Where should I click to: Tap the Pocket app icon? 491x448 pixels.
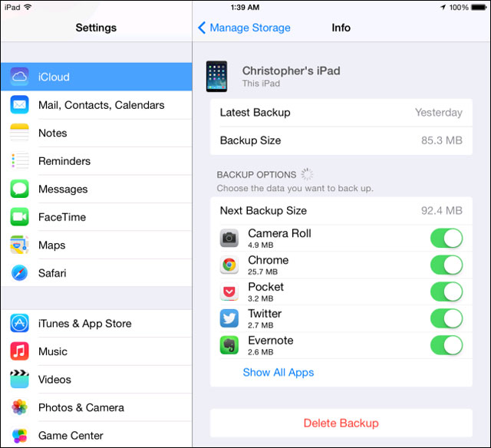coord(229,292)
